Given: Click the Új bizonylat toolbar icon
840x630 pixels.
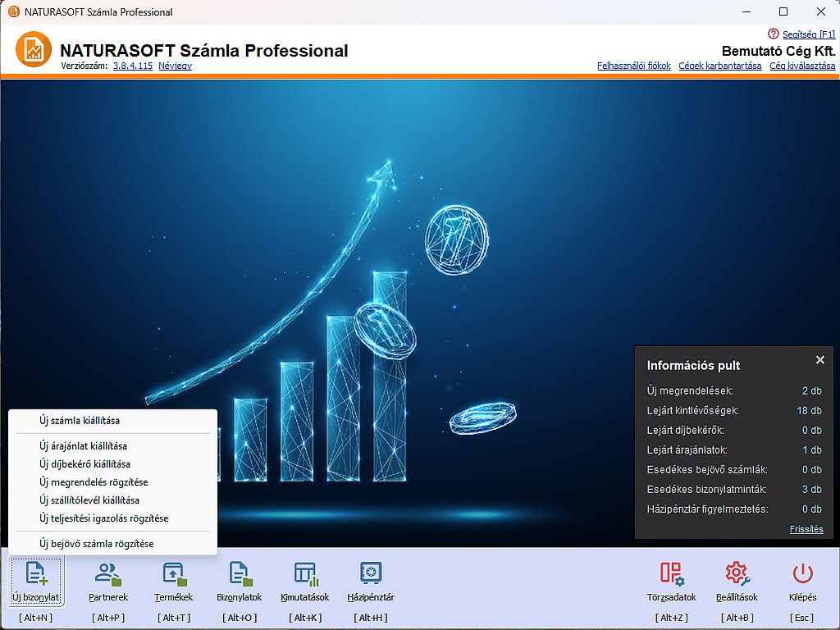Looking at the screenshot, I should 35,573.
